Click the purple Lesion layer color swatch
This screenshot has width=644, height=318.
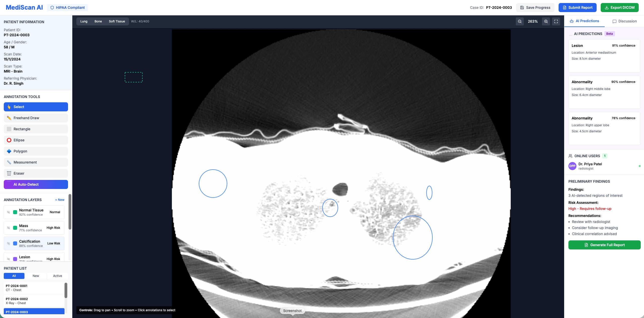[x=15, y=259]
